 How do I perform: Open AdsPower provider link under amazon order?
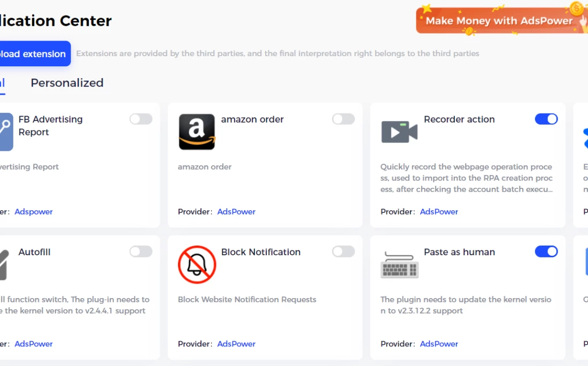(x=236, y=212)
